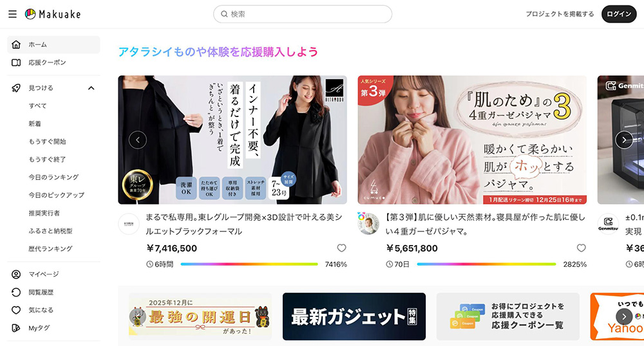Image resolution: width=644 pixels, height=346 pixels.
Task: Favorite the black formal wear project
Action: [x=341, y=248]
